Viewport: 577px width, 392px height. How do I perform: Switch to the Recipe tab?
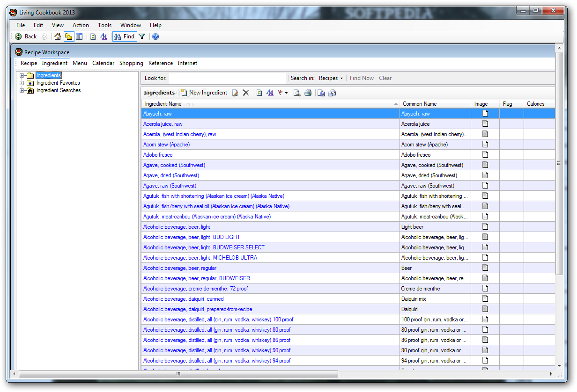(x=29, y=63)
